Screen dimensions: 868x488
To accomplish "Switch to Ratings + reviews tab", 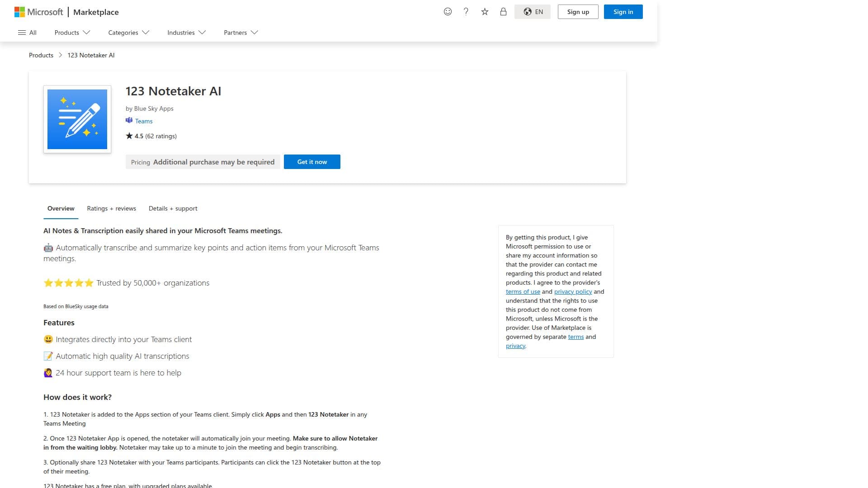I will 111,208.
